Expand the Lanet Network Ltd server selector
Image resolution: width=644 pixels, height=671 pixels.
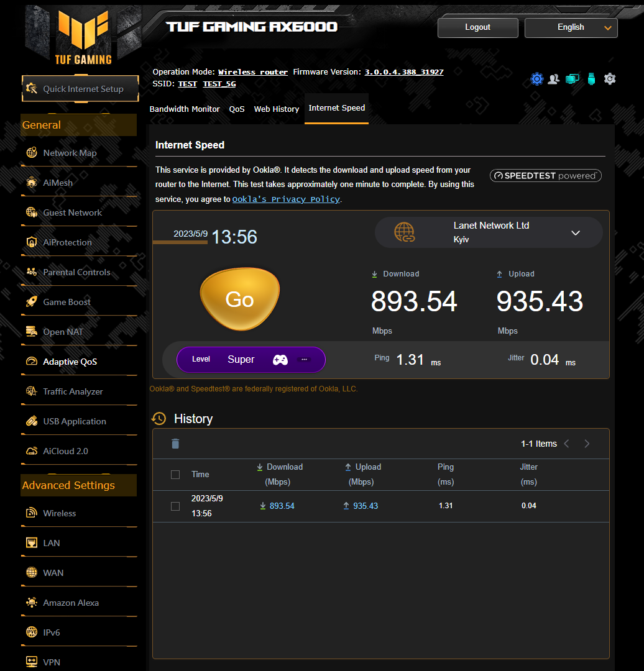tap(489, 232)
